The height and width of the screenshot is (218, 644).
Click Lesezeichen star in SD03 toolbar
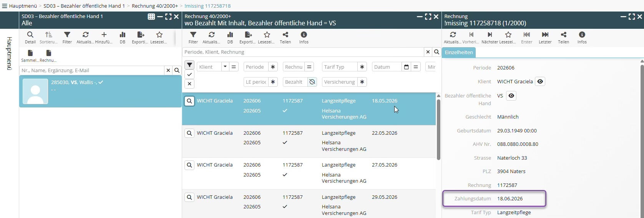159,38
